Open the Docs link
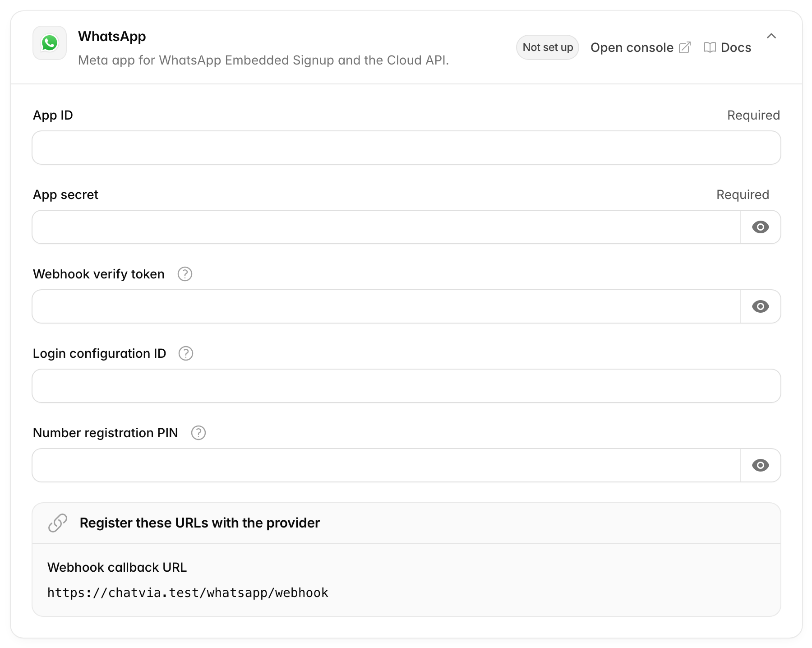Image resolution: width=812 pixels, height=648 pixels. click(727, 47)
